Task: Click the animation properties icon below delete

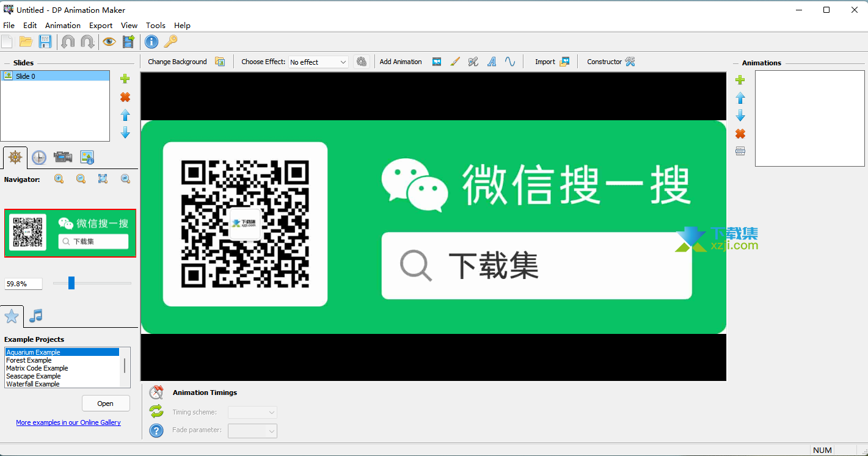Action: pos(740,151)
